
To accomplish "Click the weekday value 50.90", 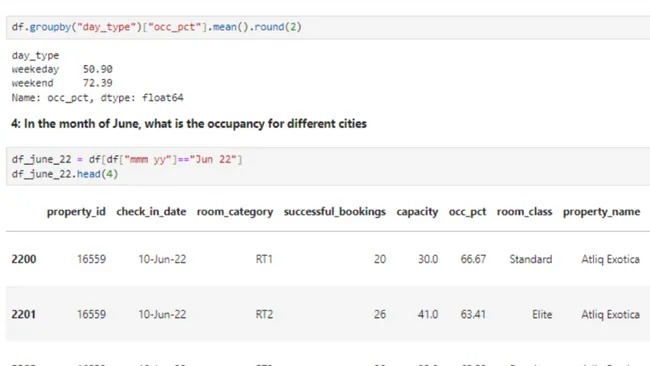I will [97, 69].
